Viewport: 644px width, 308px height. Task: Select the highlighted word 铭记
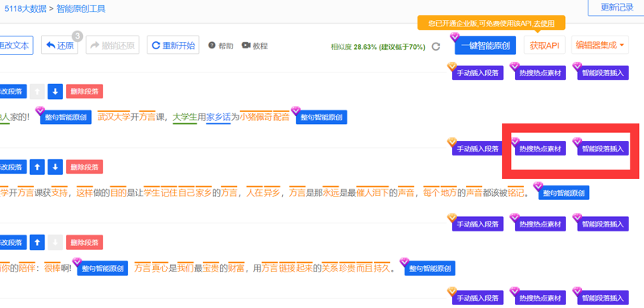(x=516, y=192)
